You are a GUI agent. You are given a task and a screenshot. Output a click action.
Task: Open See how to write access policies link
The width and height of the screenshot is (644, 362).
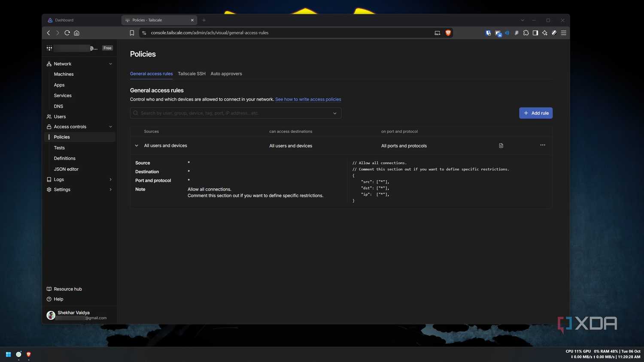pos(308,100)
